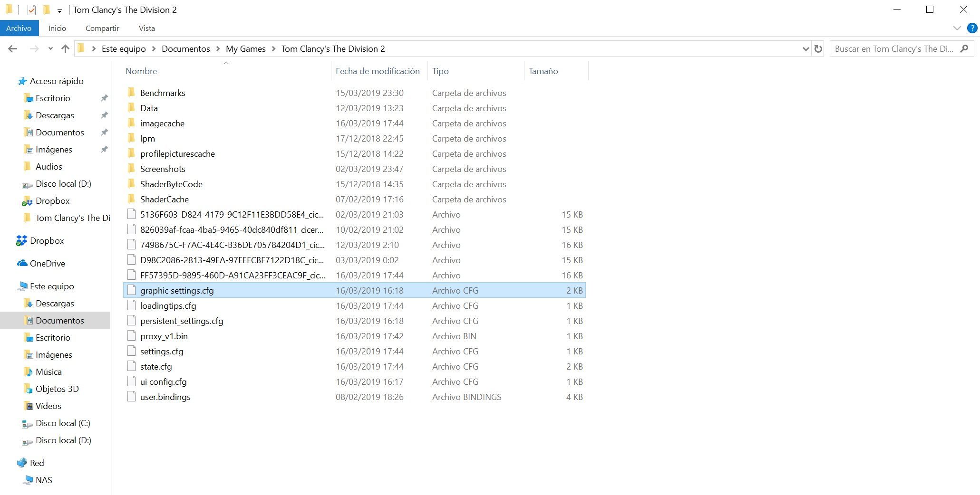Select Disco local (C:) in the sidebar
The height and width of the screenshot is (495, 980).
(x=63, y=423)
